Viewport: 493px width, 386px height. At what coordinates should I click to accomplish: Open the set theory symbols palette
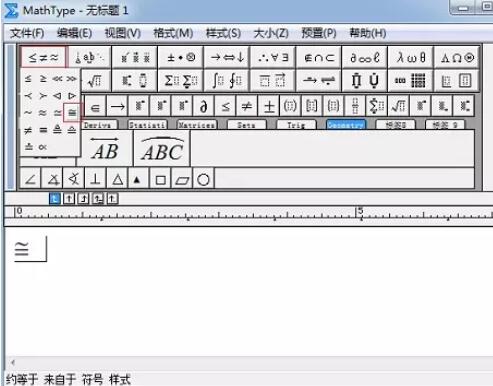pyautogui.click(x=319, y=57)
